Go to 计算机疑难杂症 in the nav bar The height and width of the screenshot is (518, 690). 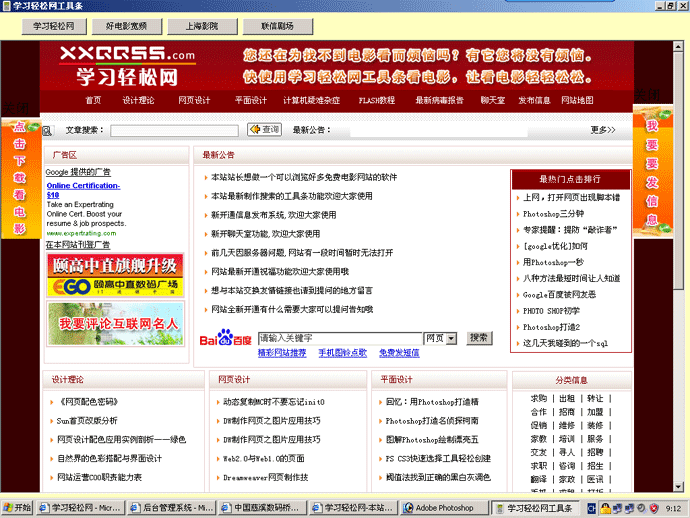coord(312,100)
